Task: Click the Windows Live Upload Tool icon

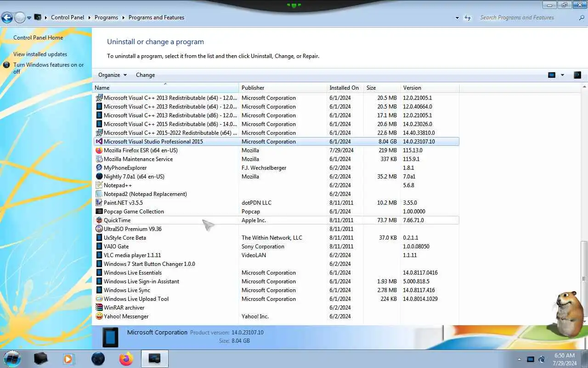Action: 99,299
